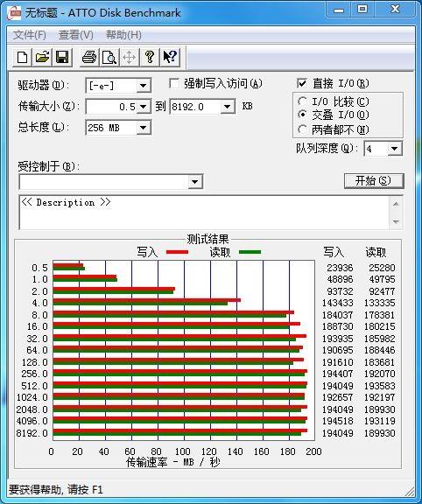Click the 传输速率 - MB / 秒 axis label

pos(173,462)
